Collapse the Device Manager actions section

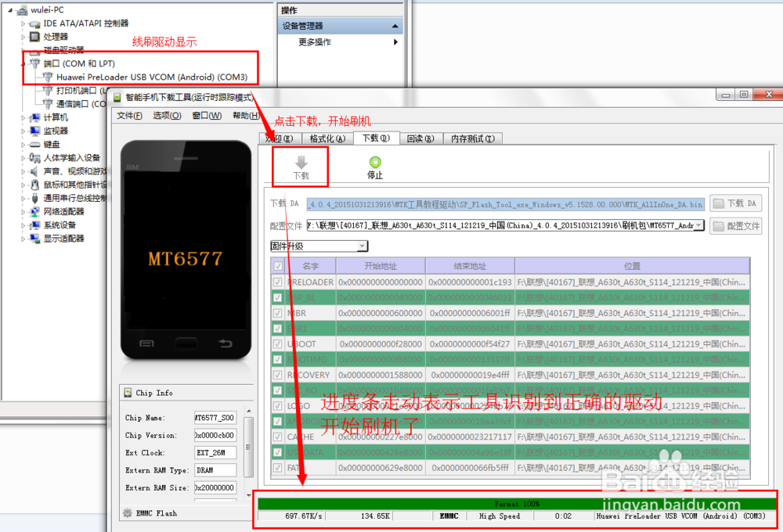(x=395, y=26)
